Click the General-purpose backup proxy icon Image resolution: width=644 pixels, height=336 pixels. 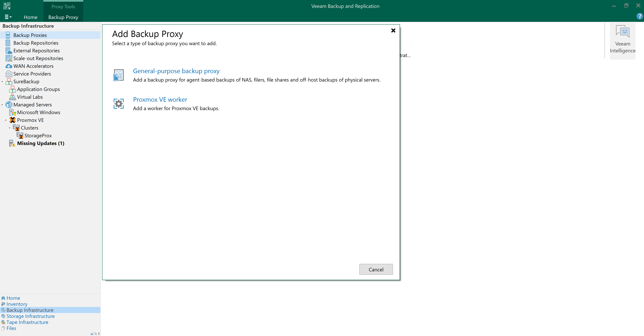[118, 75]
